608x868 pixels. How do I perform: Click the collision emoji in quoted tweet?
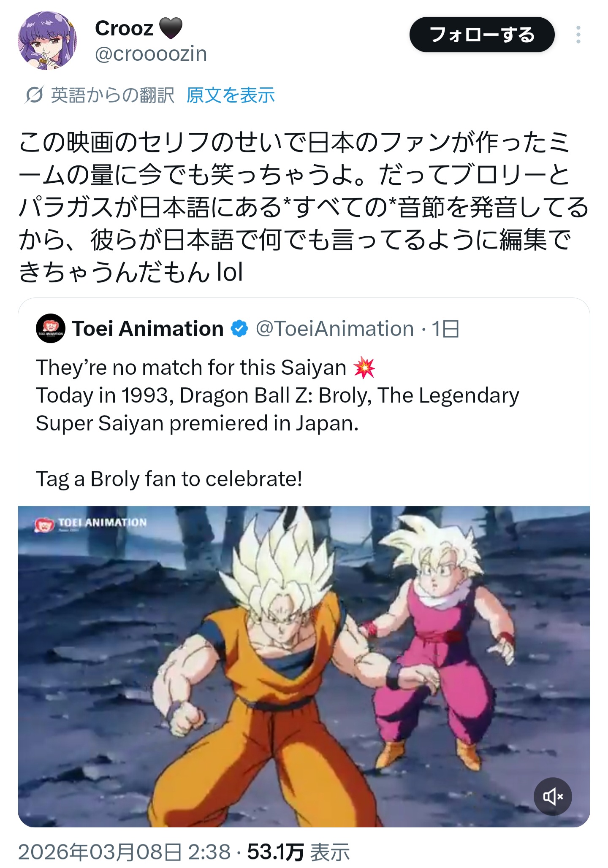tap(364, 367)
